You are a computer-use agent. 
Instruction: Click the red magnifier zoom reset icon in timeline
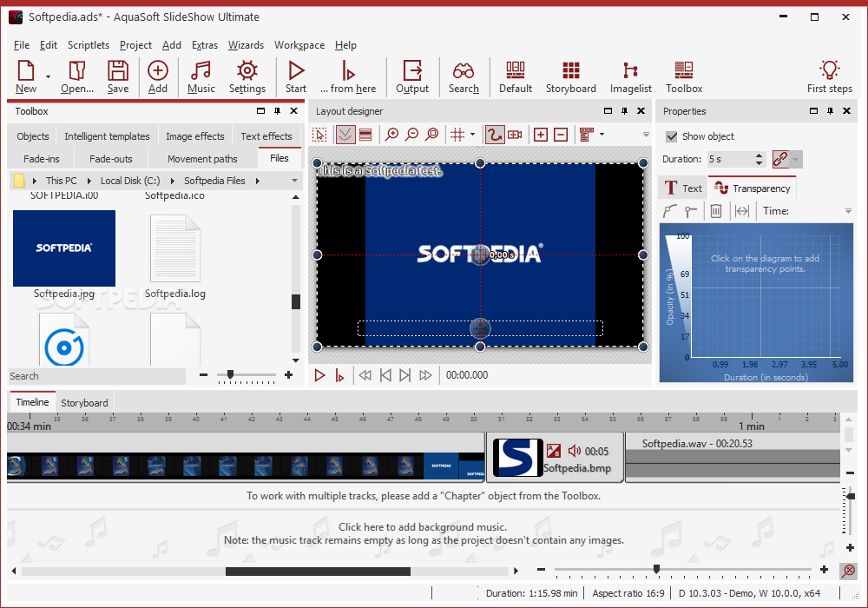(x=848, y=571)
